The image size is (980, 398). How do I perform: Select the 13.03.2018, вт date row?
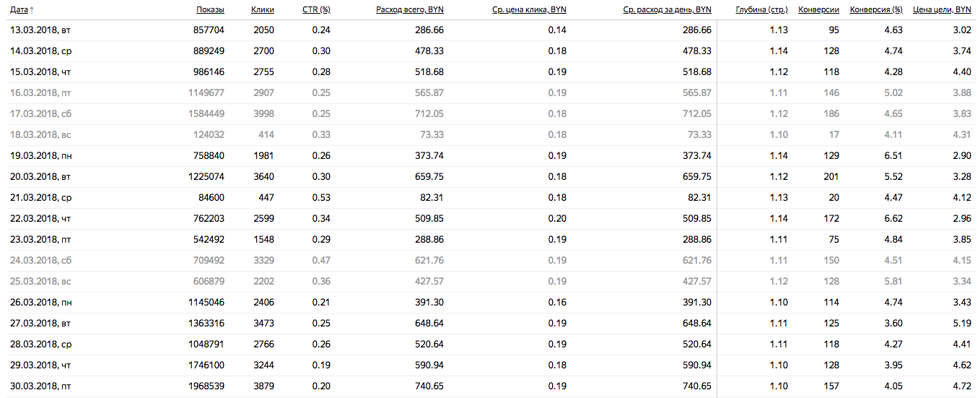point(40,30)
